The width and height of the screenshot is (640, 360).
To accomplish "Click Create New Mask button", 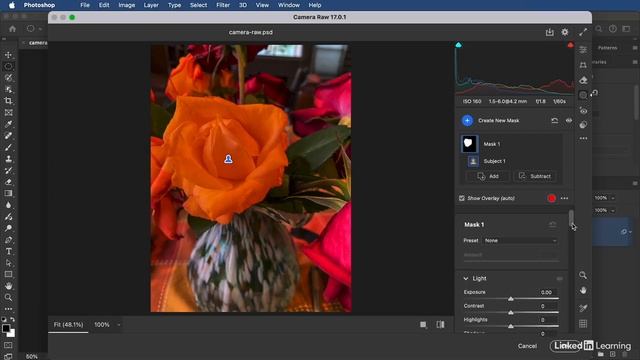I will tap(467, 120).
